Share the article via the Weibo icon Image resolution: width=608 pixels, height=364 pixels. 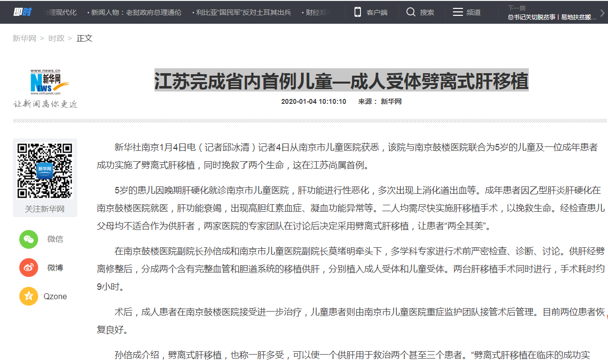pyautogui.click(x=29, y=268)
